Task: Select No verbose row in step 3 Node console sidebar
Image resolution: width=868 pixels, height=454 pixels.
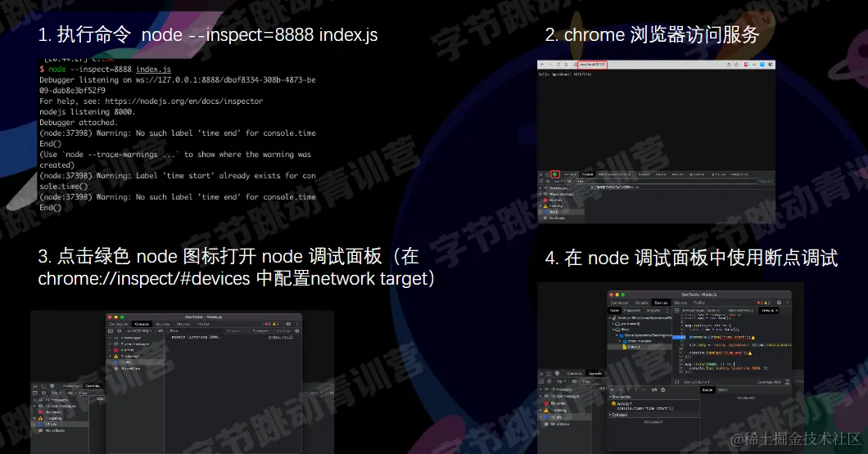Action: click(135, 368)
